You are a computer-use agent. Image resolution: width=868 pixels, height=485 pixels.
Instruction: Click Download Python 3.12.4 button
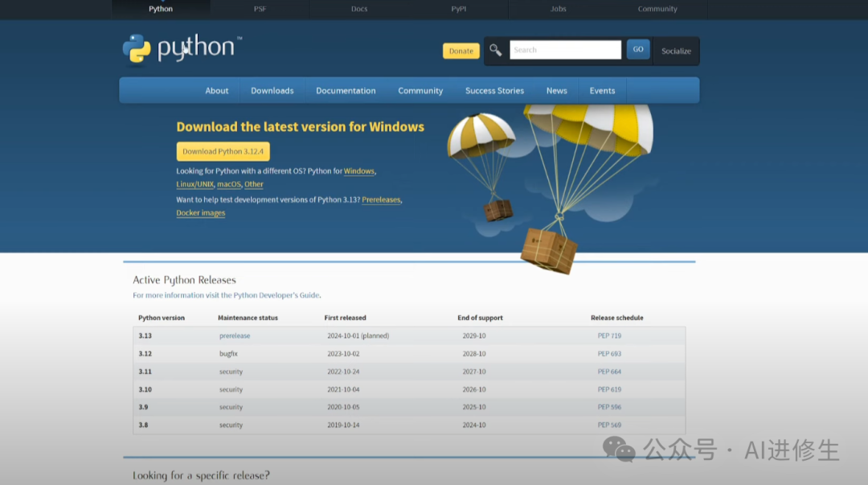click(x=223, y=151)
